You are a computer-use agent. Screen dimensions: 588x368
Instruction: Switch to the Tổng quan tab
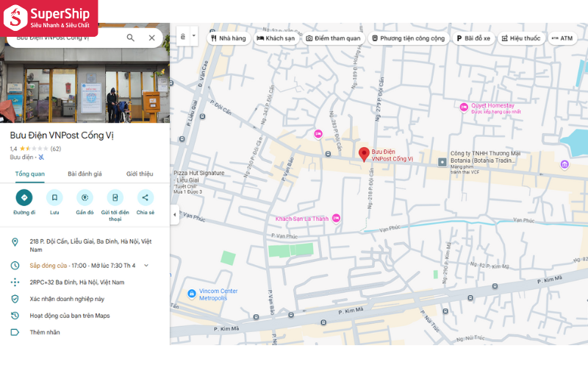(x=29, y=174)
